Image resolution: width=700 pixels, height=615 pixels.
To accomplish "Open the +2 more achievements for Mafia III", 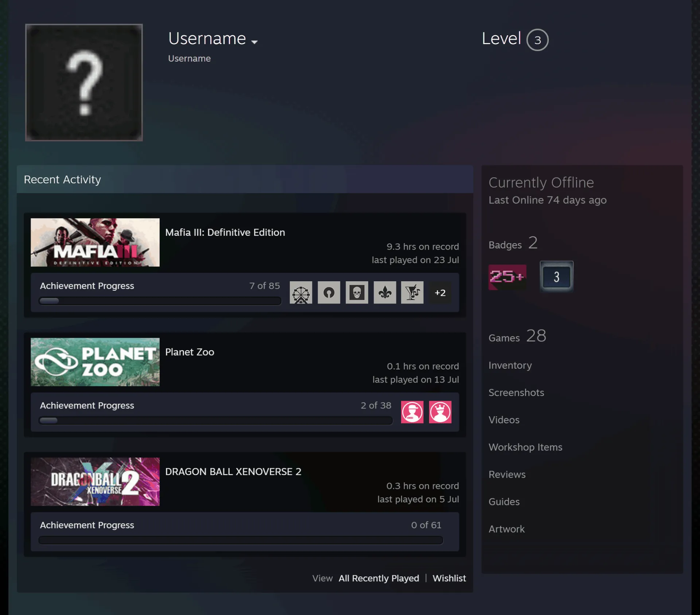I will pyautogui.click(x=440, y=293).
